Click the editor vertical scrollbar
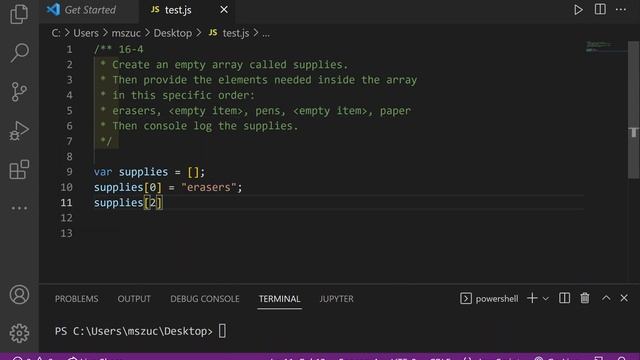Screen dimensions: 640x360 tap(633, 110)
